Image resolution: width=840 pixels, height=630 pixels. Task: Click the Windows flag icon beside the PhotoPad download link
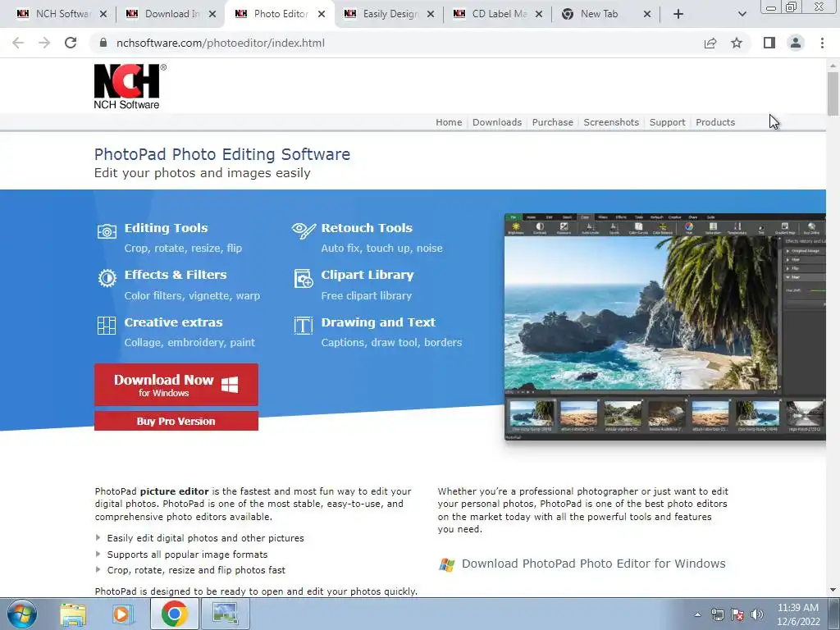(x=447, y=564)
